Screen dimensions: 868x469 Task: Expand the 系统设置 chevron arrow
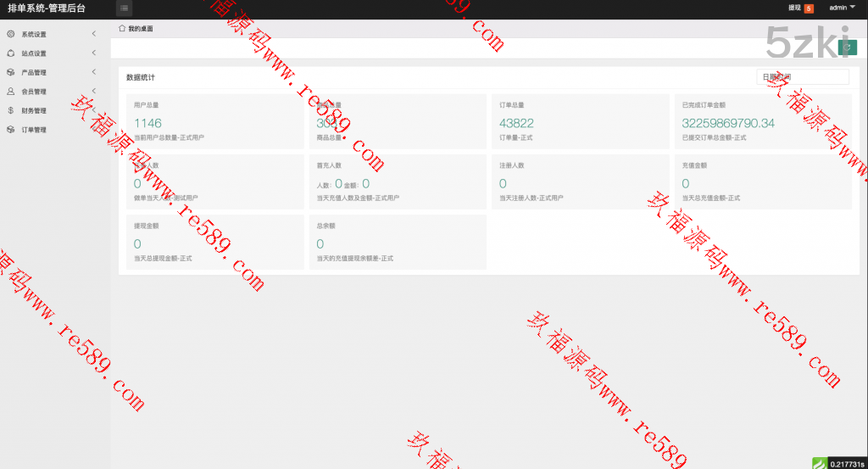click(93, 35)
